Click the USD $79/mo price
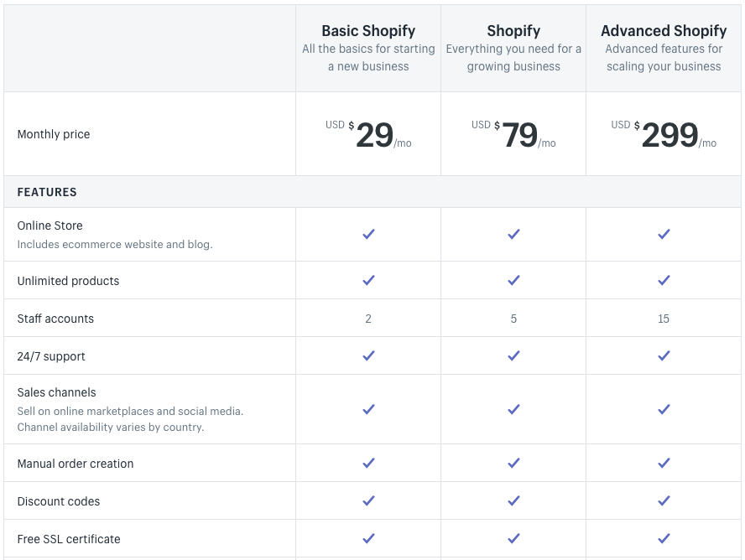Image resolution: width=745 pixels, height=560 pixels. [513, 135]
